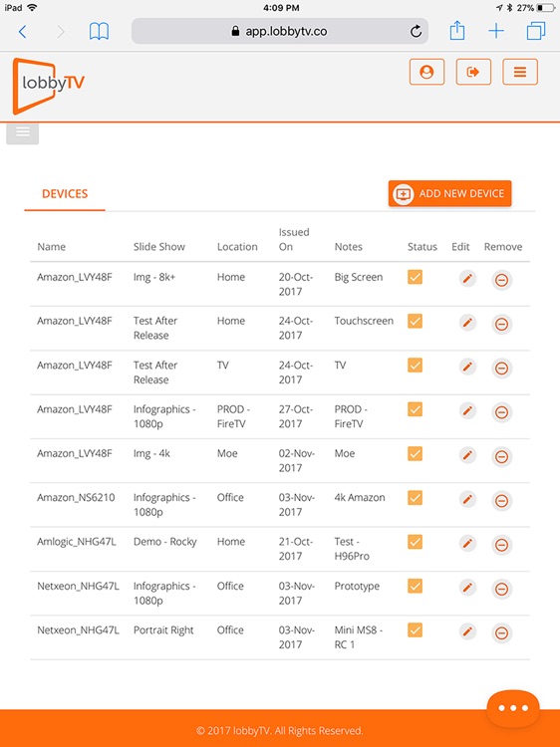Reload the page with refresh icon
This screenshot has width=560, height=747.
416,32
